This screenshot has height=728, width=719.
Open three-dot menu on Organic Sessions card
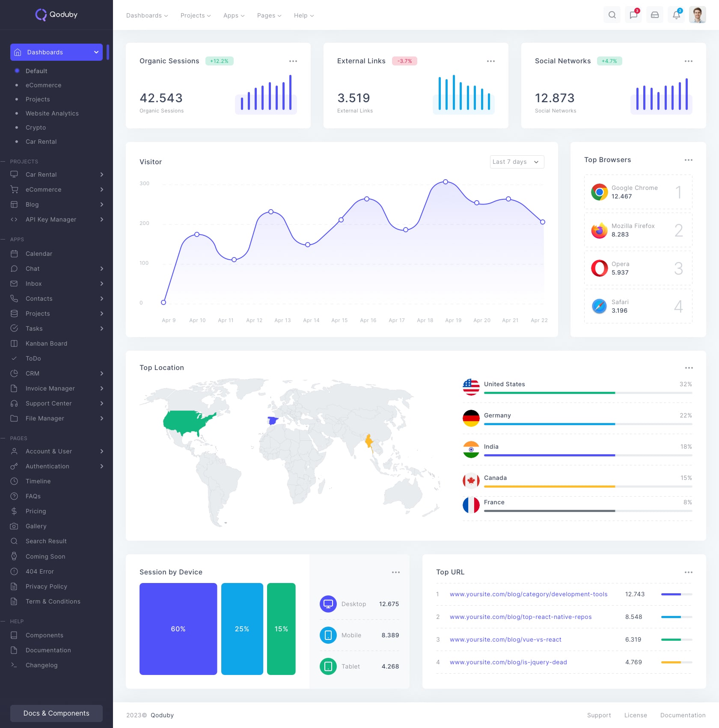tap(293, 61)
